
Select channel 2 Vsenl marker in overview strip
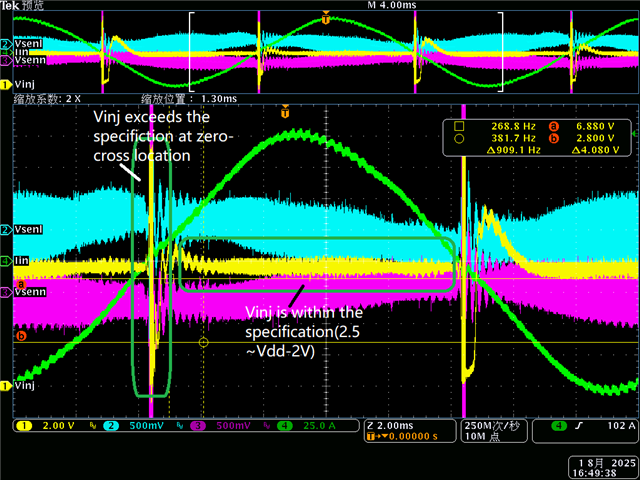point(6,44)
